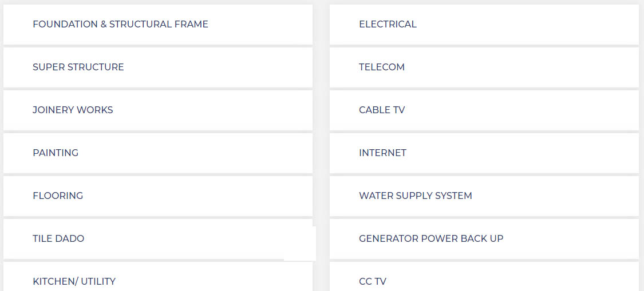644x291 pixels.
Task: Open Kitchen/ Utility specifications
Action: pyautogui.click(x=158, y=277)
